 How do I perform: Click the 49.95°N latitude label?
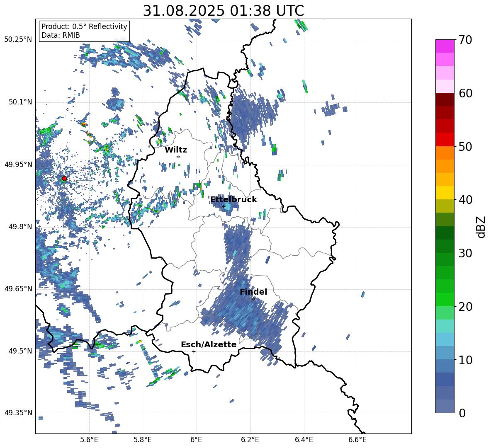click(x=18, y=165)
